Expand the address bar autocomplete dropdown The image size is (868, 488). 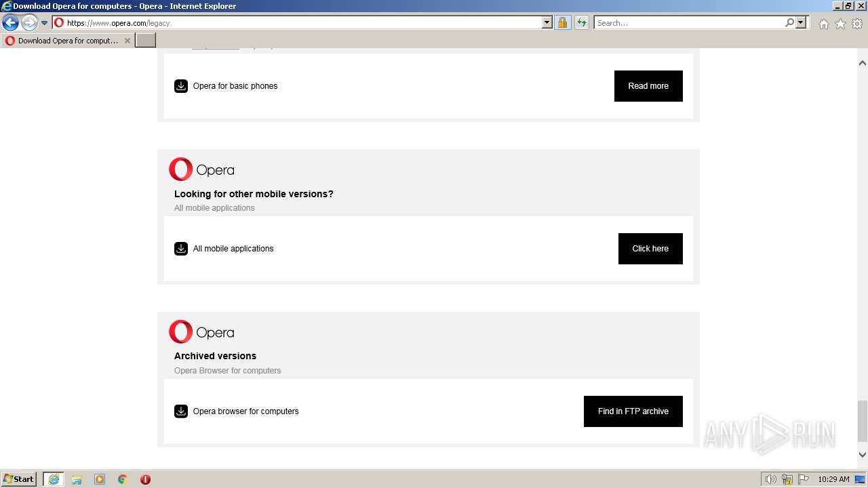point(547,22)
